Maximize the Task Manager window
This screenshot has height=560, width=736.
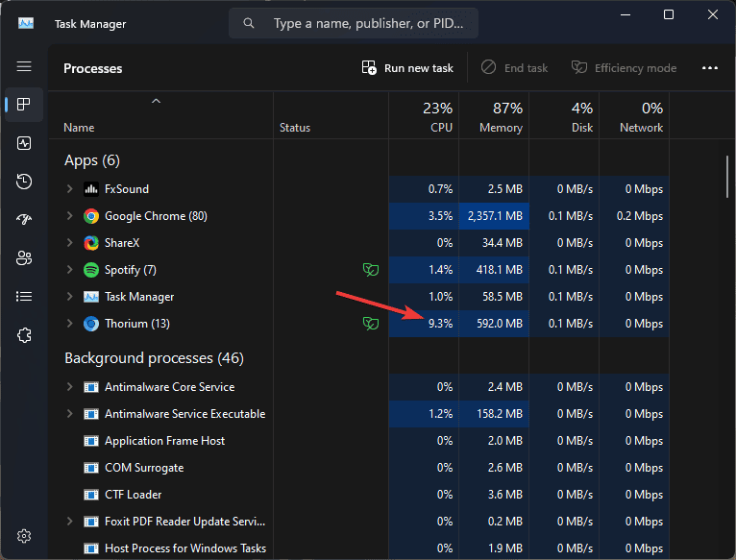669,14
